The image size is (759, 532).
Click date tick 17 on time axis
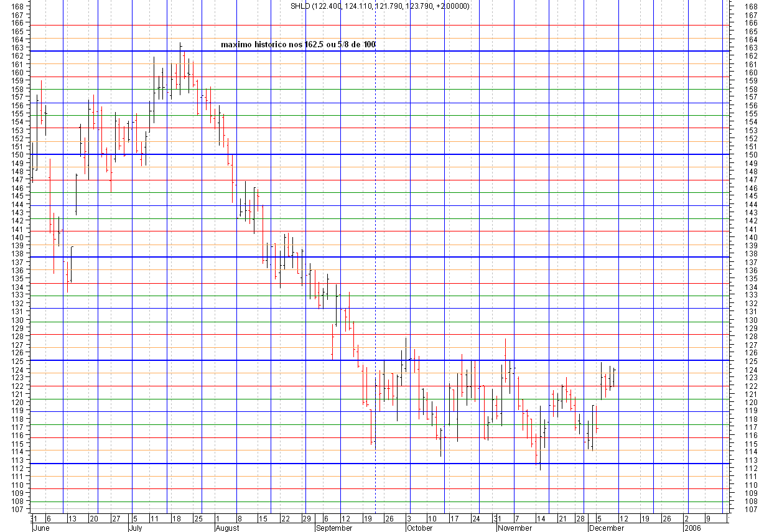coord(454,518)
